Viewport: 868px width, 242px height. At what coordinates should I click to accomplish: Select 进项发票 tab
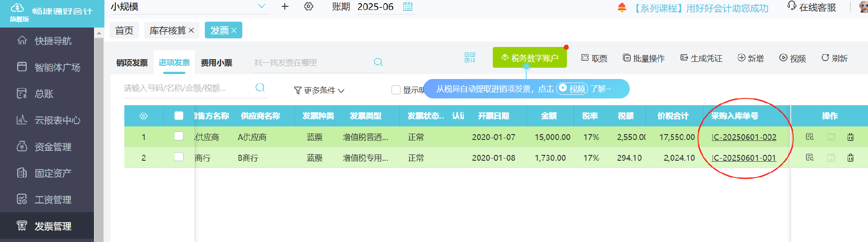174,62
